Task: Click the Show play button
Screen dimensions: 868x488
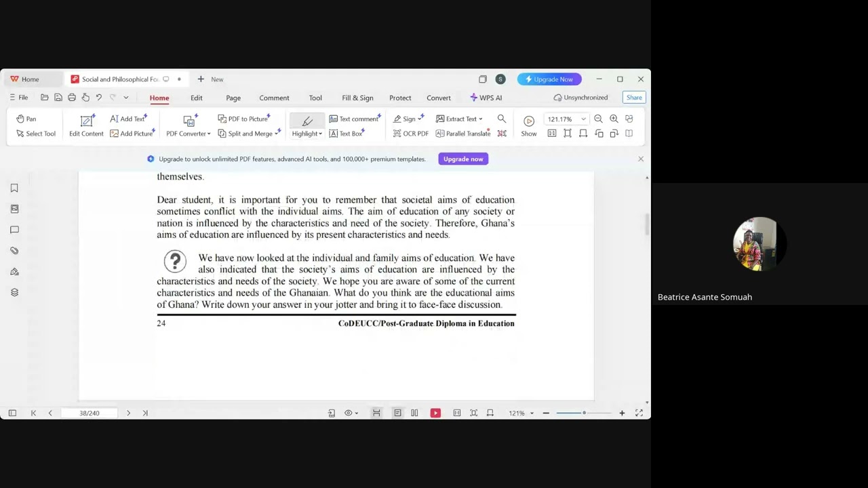Action: click(529, 125)
